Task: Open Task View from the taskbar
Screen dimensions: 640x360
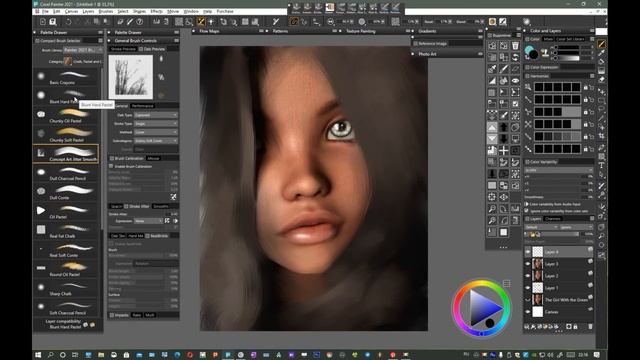Action: pyautogui.click(x=75, y=355)
